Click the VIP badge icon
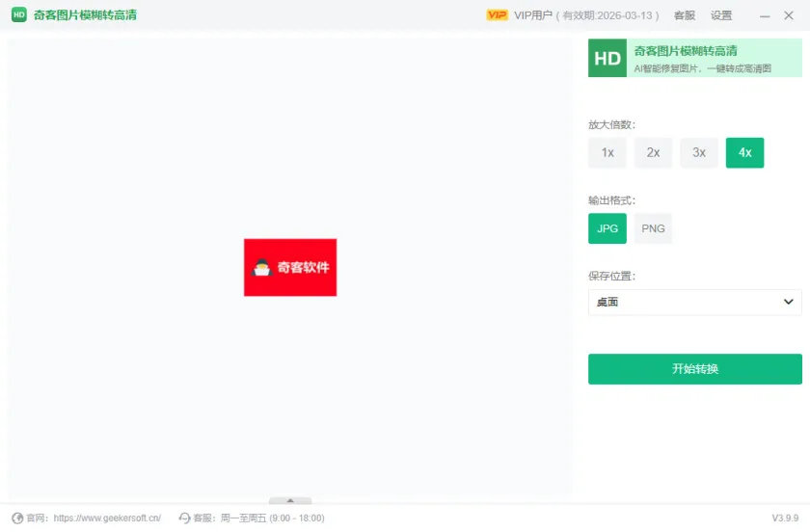810x532 pixels. (497, 15)
